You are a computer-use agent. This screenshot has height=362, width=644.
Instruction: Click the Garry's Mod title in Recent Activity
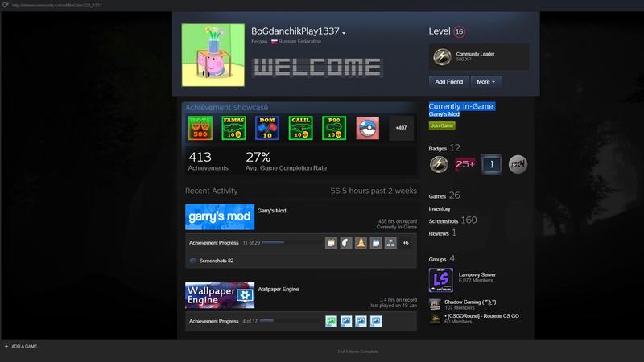[271, 211]
